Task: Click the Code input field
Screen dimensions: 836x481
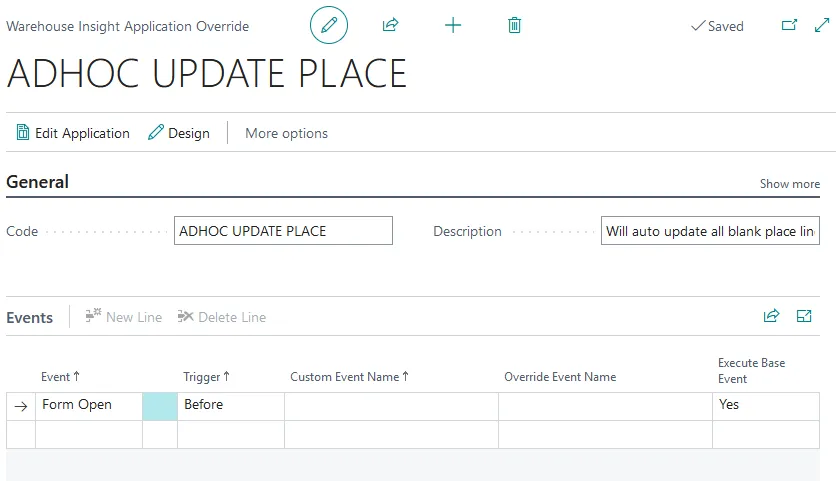Action: click(x=283, y=231)
